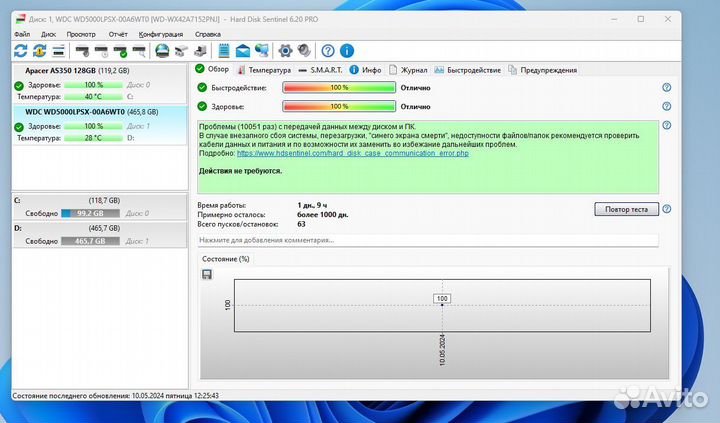720x423 pixels.
Task: Switch to the Температура tab
Action: tap(264, 70)
